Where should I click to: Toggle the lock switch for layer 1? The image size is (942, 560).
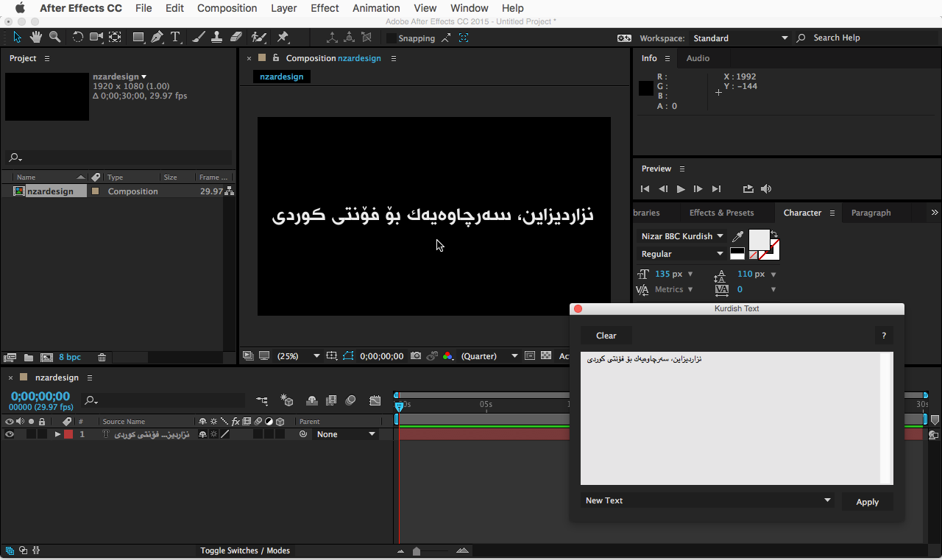[42, 434]
